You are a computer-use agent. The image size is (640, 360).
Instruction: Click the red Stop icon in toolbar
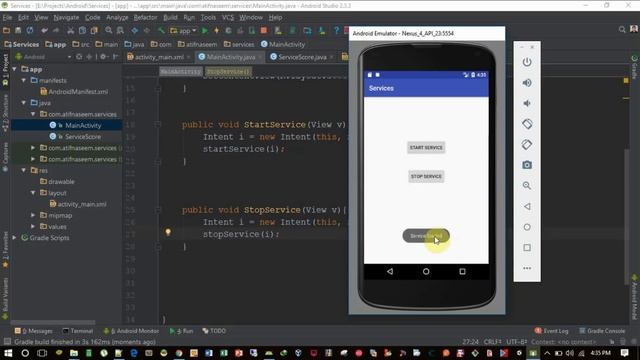[264, 31]
